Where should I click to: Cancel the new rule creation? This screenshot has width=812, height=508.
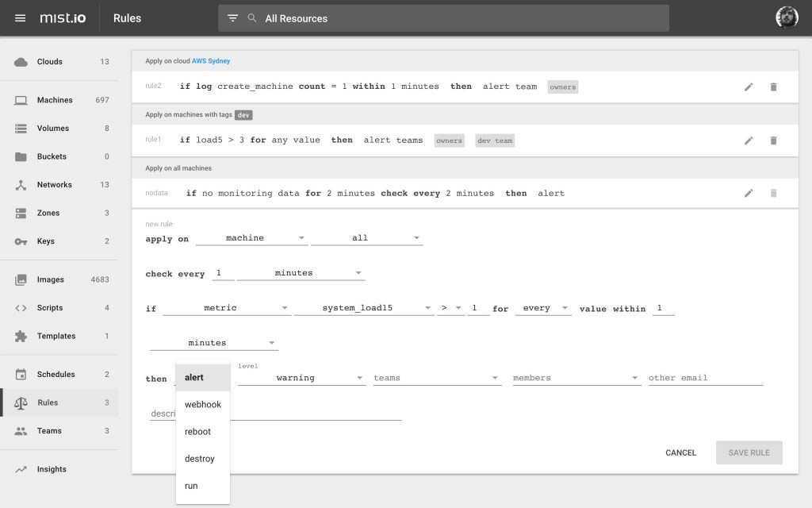click(680, 452)
